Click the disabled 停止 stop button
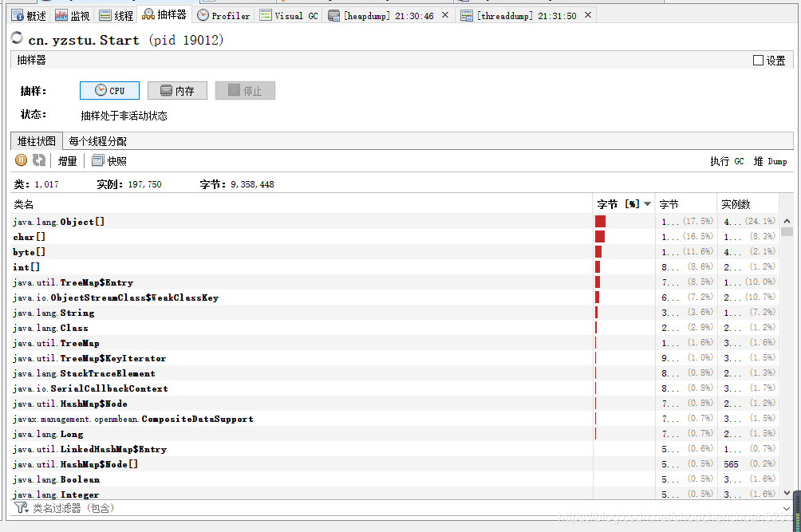Screen dimensions: 801x532 pyautogui.click(x=245, y=90)
